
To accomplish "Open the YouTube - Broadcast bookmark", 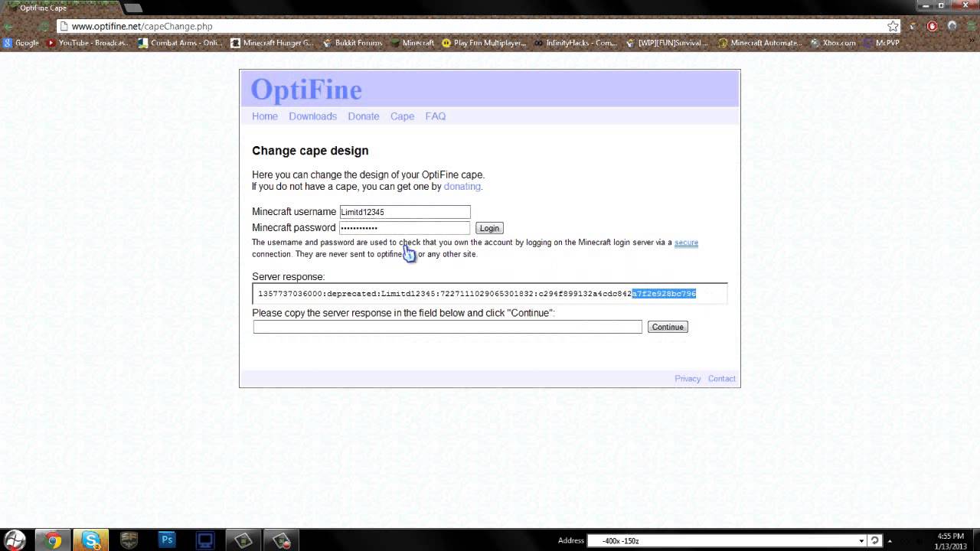I will (88, 43).
